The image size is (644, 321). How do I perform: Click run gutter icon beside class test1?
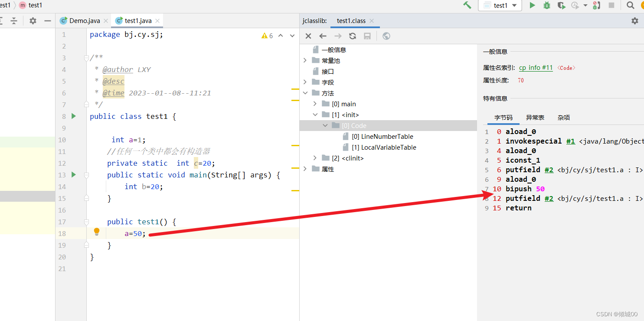tap(74, 116)
